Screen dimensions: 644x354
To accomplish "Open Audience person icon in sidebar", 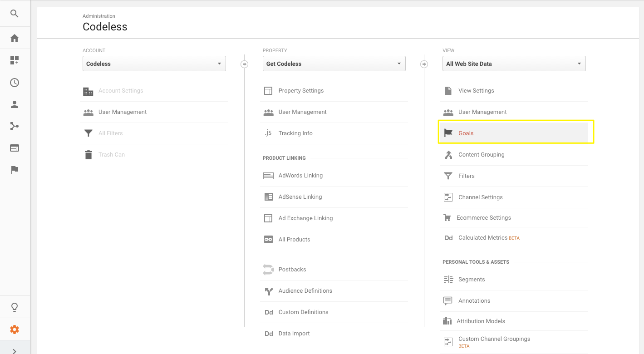I will click(15, 104).
